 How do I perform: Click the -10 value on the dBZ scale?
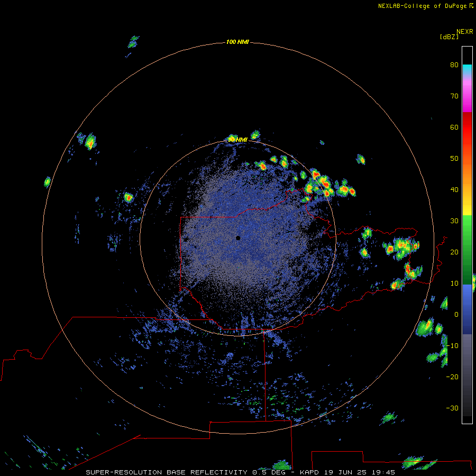pyautogui.click(x=452, y=345)
